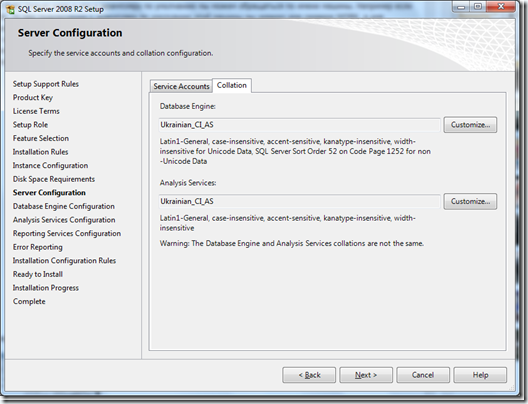Open Help for this setup page
This screenshot has width=528, height=404.
coord(480,375)
